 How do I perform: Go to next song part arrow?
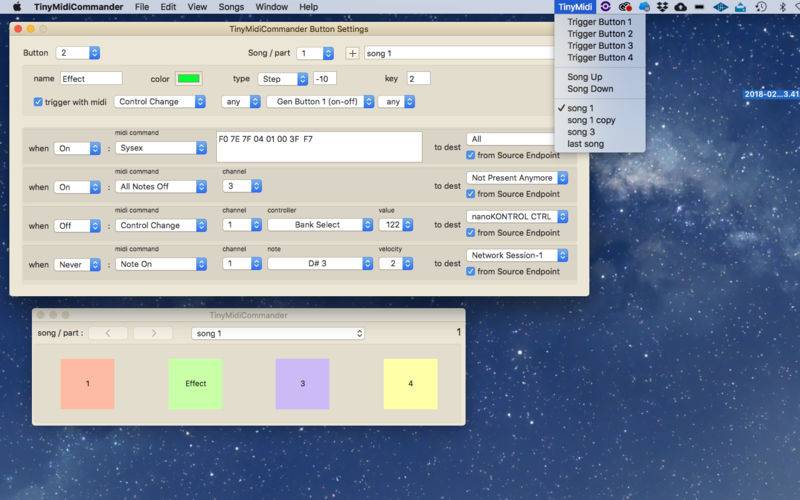(x=153, y=333)
